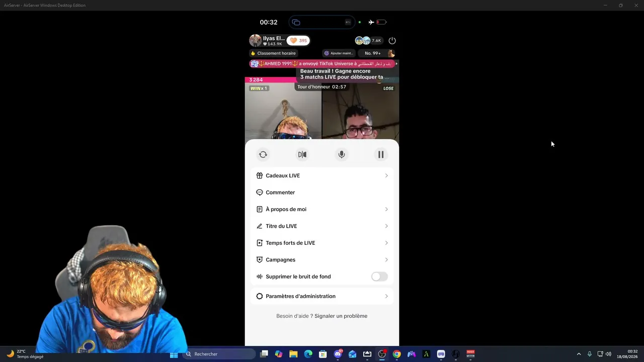Open Titre du LIVE
Viewport: 644px width, 362px height.
click(322, 226)
